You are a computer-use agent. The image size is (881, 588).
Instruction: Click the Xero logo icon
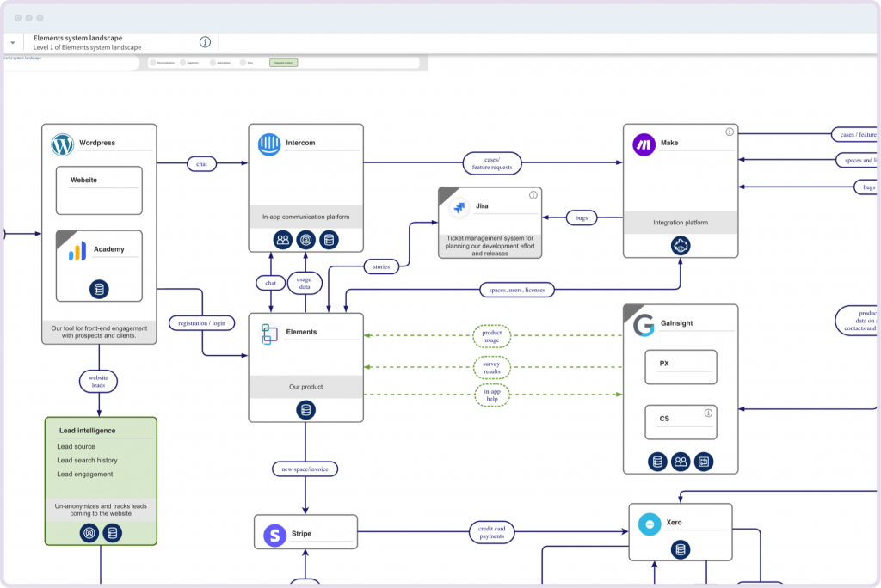click(649, 524)
